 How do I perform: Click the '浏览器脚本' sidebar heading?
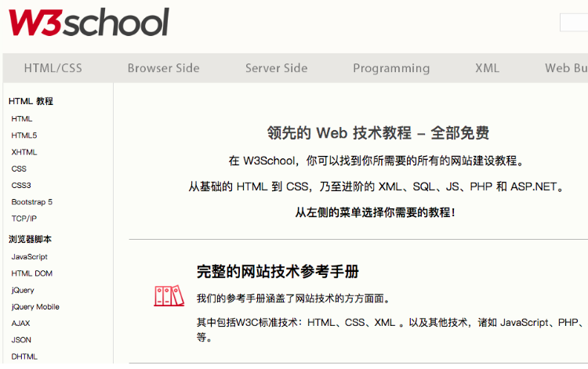(30, 239)
